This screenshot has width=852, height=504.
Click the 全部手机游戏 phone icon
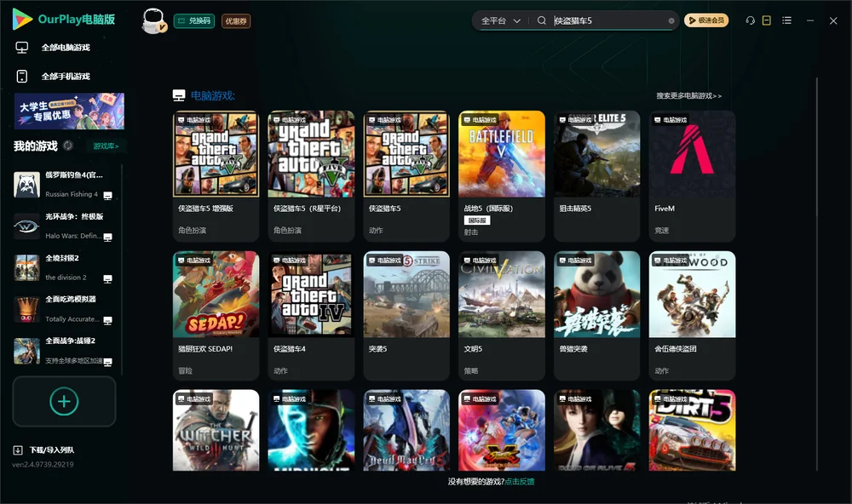(22, 76)
